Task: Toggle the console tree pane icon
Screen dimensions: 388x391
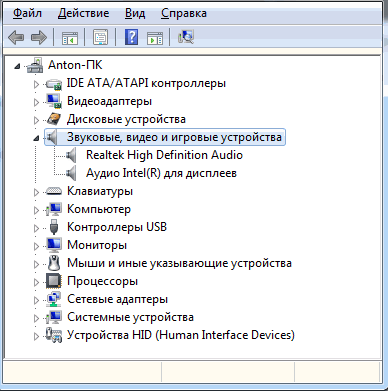Action: [70, 37]
